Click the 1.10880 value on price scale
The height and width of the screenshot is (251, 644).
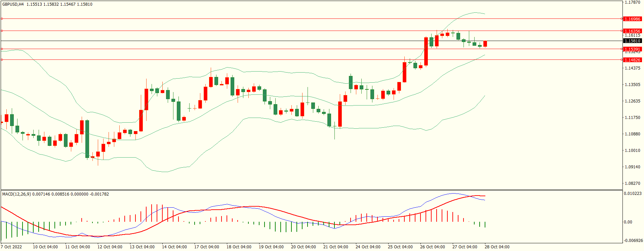[632, 134]
